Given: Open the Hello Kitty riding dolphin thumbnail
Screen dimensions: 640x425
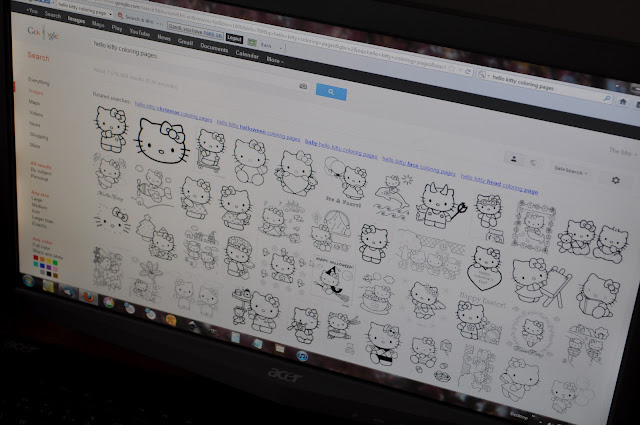Looking at the screenshot, I should tap(392, 197).
